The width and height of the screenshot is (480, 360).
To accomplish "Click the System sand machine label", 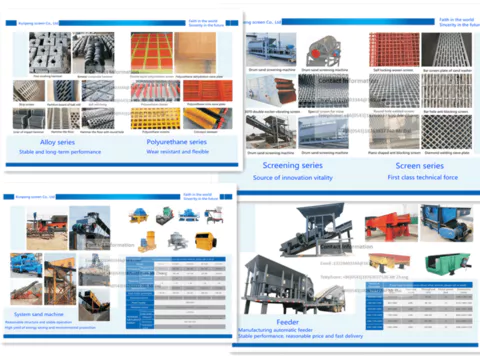I will (39, 314).
